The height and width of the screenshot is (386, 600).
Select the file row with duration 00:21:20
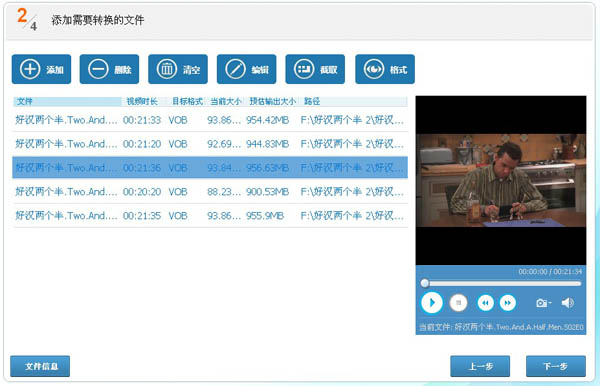(210, 144)
